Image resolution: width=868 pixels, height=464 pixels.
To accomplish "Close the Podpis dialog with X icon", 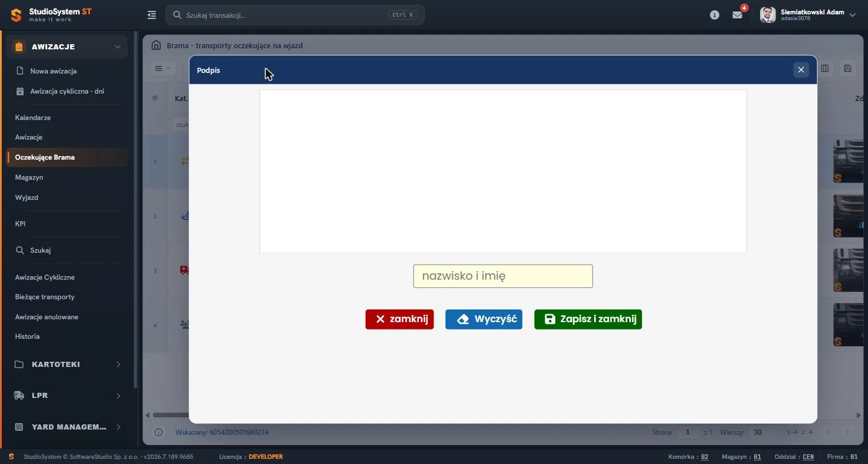I will tap(801, 70).
